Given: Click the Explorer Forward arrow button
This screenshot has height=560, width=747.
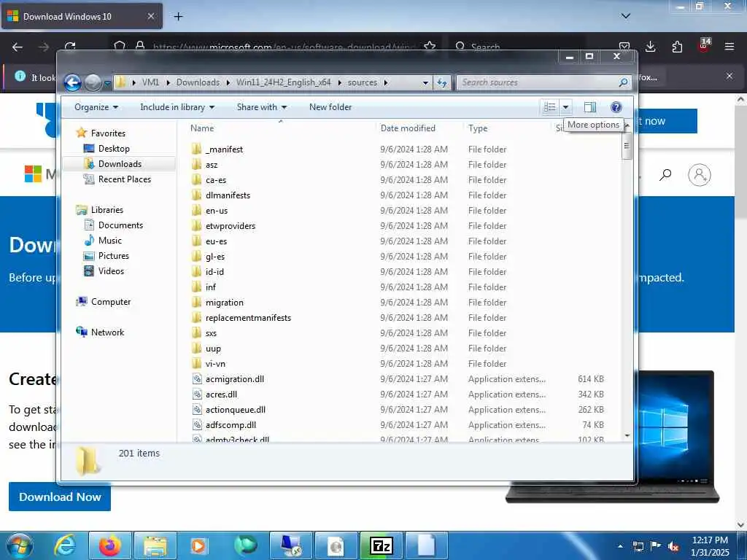Looking at the screenshot, I should click(x=93, y=83).
